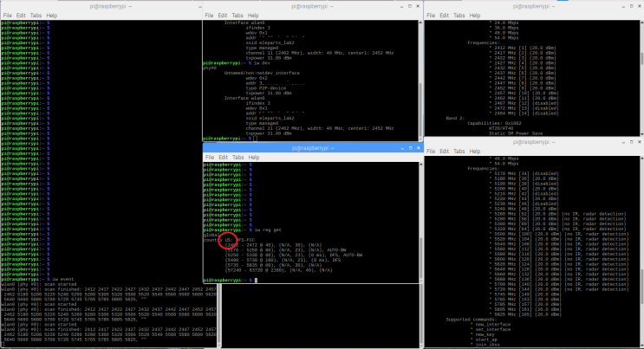Viewport: 644px width, 349px height.
Task: Open Edit menu in the iw dev terminal
Action: 223,16
